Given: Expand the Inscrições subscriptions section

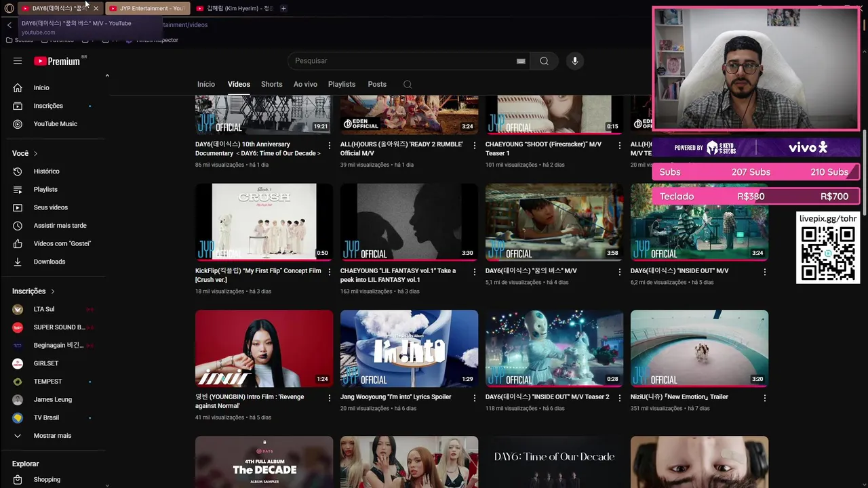Looking at the screenshot, I should (33, 291).
